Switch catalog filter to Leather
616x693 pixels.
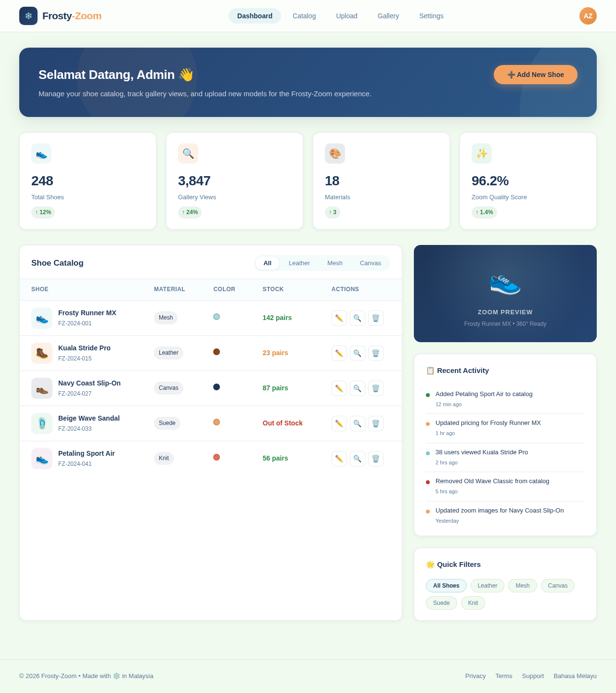coord(299,263)
